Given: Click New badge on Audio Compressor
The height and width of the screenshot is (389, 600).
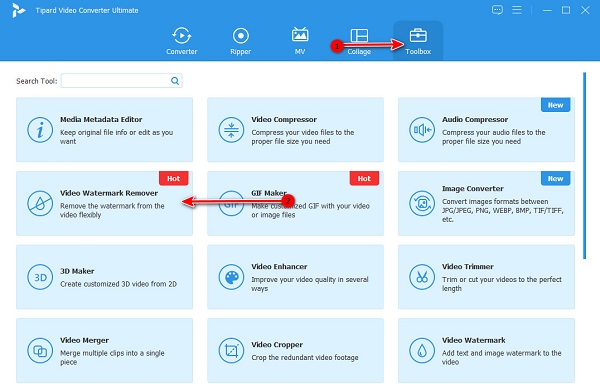Looking at the screenshot, I should pos(555,105).
